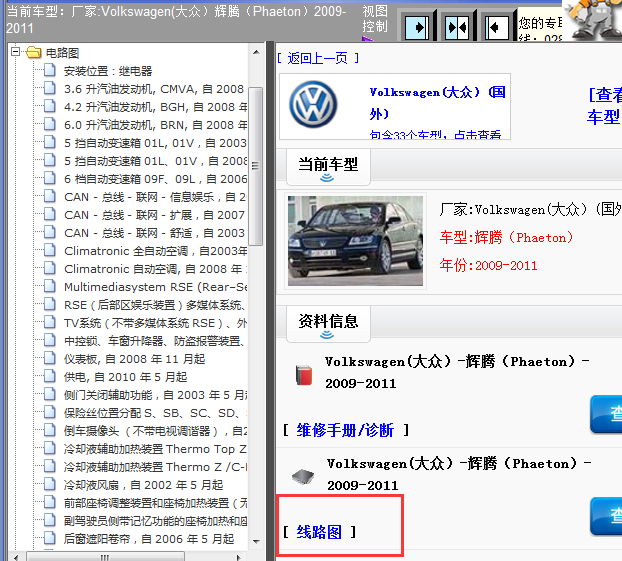
Task: Open the 安装位置：继电器 tree item
Action: pyautogui.click(x=108, y=71)
